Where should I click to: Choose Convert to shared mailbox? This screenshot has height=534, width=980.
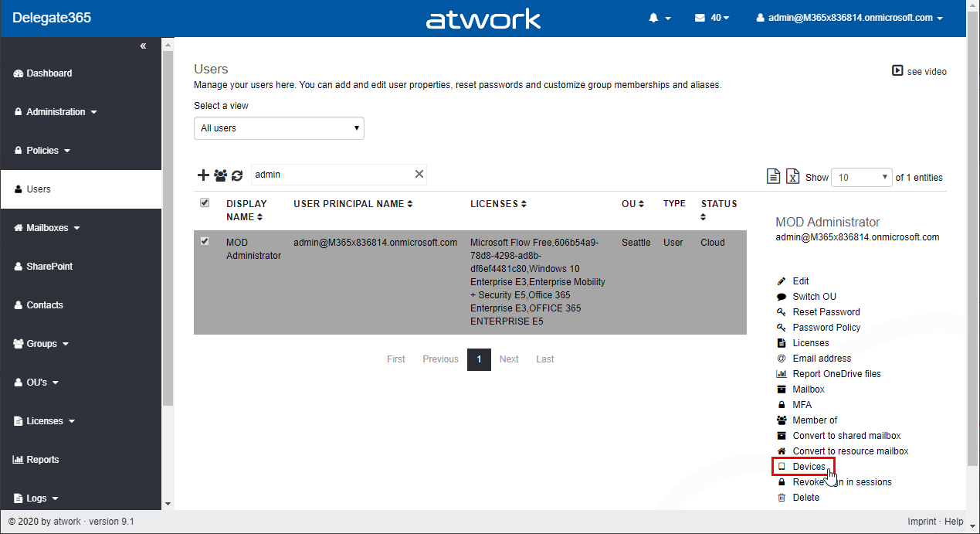pos(839,436)
